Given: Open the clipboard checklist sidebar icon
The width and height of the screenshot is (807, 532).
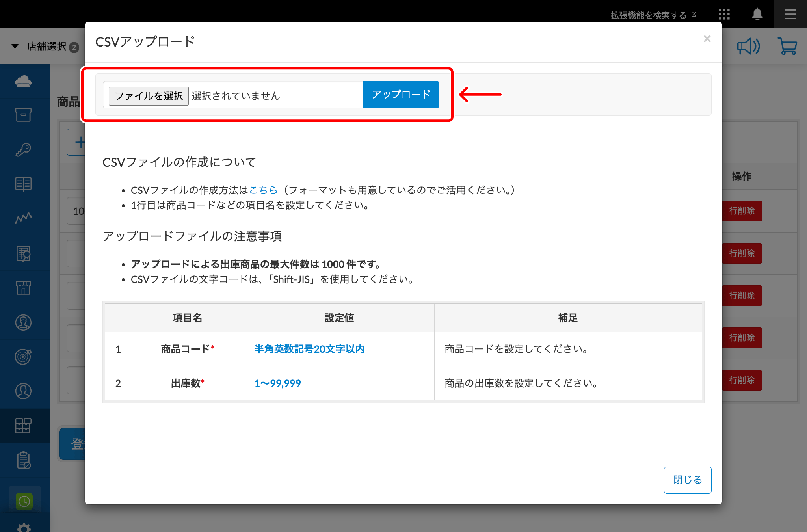Looking at the screenshot, I should tap(24, 460).
